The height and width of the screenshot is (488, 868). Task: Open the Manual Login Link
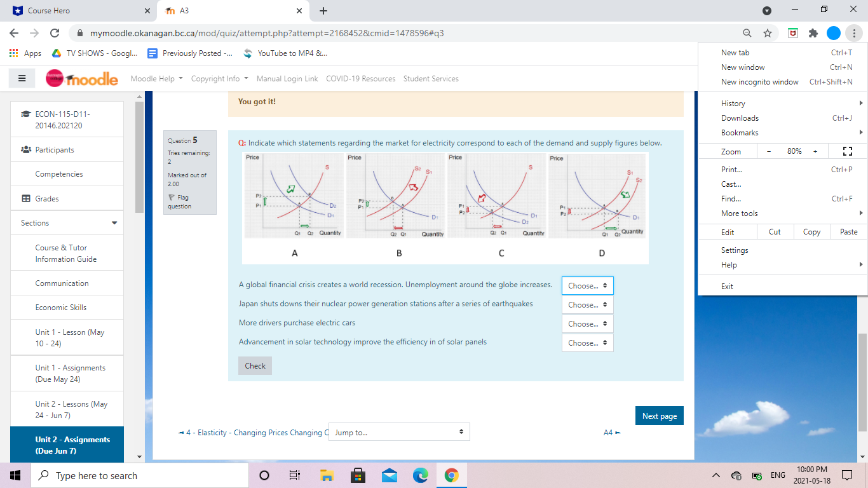287,79
